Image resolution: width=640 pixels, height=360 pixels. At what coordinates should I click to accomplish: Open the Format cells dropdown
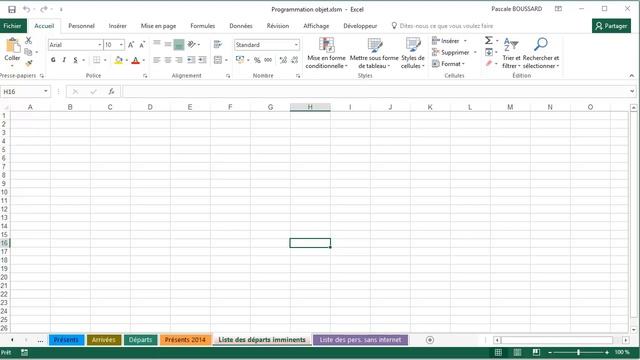pyautogui.click(x=448, y=64)
